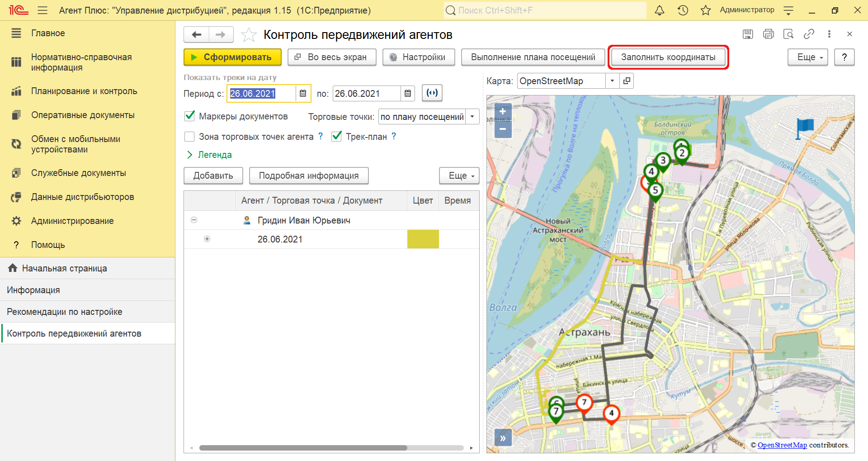Expand map panel with double-arrow button

point(503,438)
